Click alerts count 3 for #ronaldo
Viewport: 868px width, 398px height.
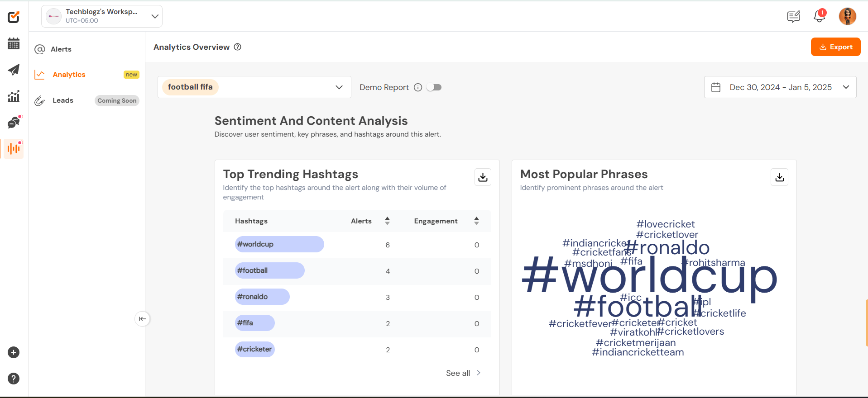pos(388,298)
